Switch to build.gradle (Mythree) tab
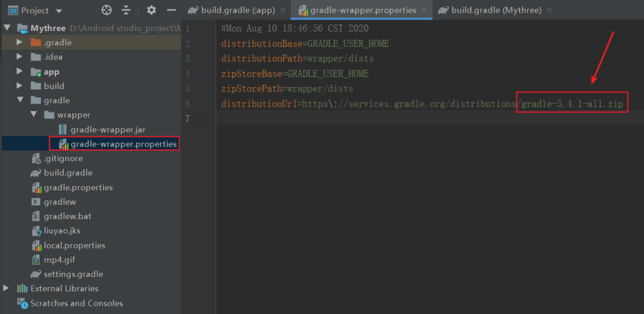The image size is (644, 314). click(x=496, y=10)
